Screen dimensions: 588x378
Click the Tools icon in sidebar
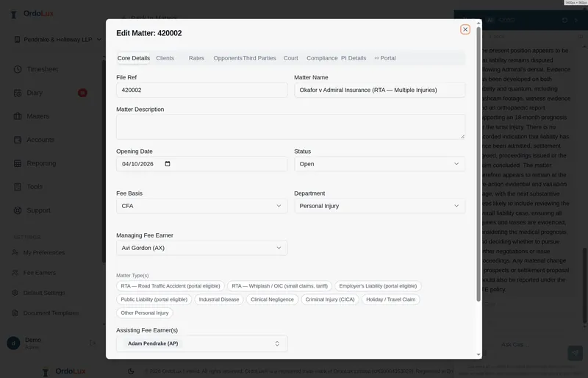[18, 187]
